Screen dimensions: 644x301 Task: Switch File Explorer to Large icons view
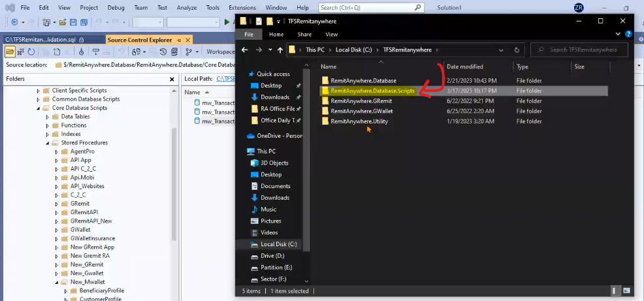(627, 291)
